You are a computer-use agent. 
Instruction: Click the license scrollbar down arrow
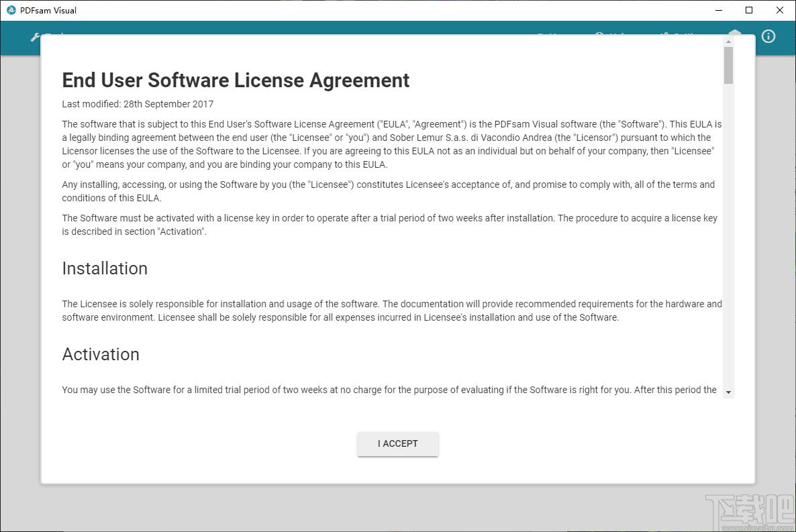pyautogui.click(x=728, y=392)
